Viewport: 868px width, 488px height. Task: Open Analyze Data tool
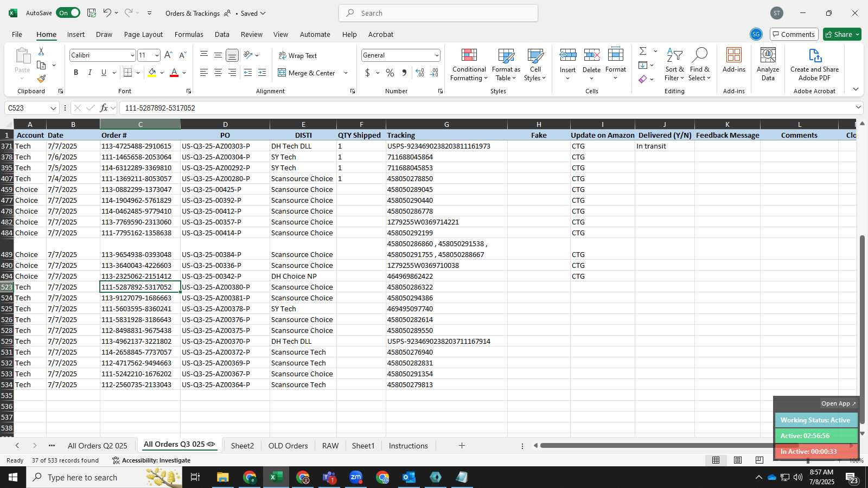(768, 64)
